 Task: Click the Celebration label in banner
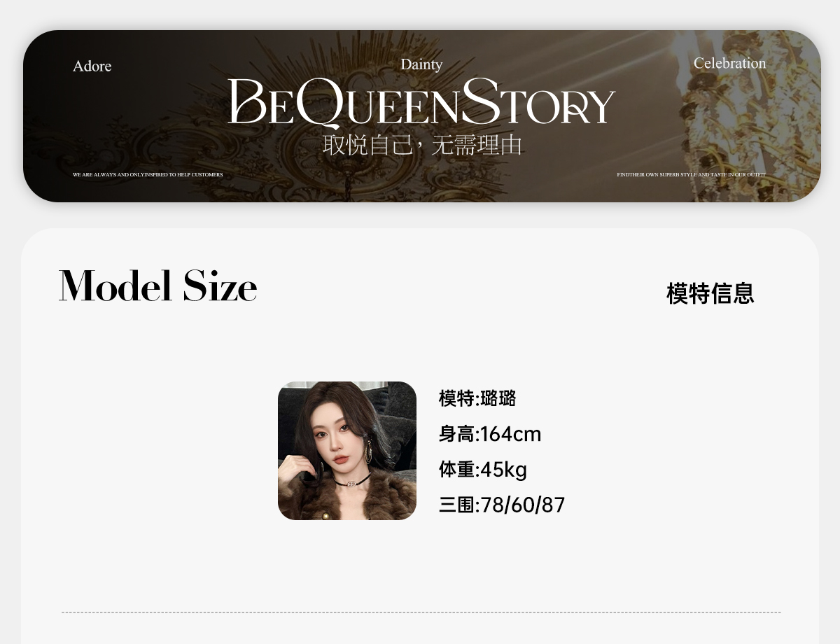click(729, 63)
